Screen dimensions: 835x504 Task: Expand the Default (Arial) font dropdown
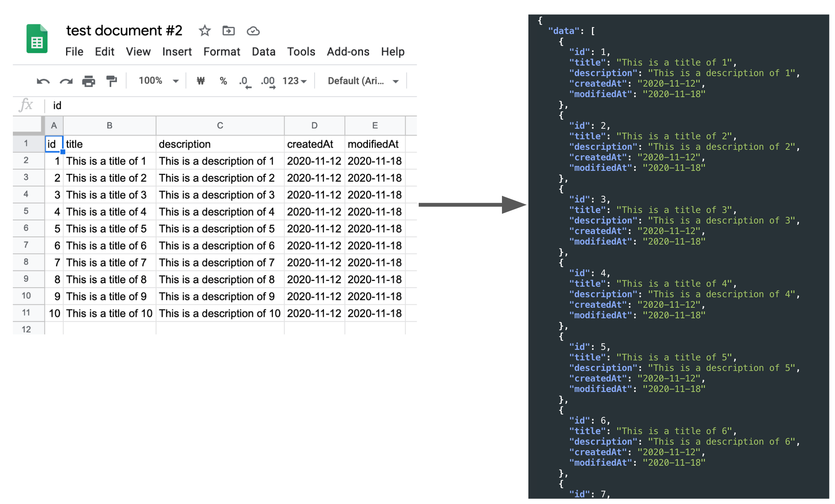click(363, 81)
